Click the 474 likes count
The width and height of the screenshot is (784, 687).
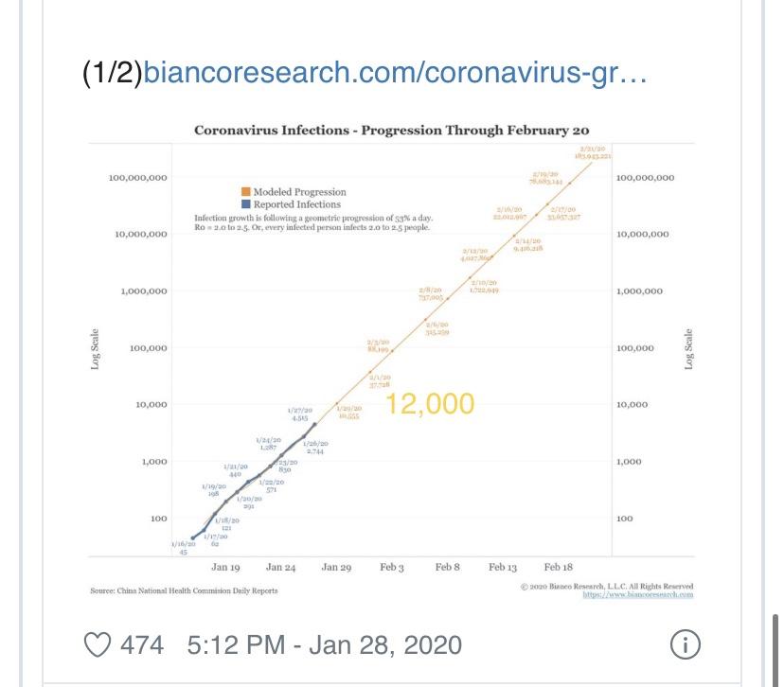click(142, 644)
